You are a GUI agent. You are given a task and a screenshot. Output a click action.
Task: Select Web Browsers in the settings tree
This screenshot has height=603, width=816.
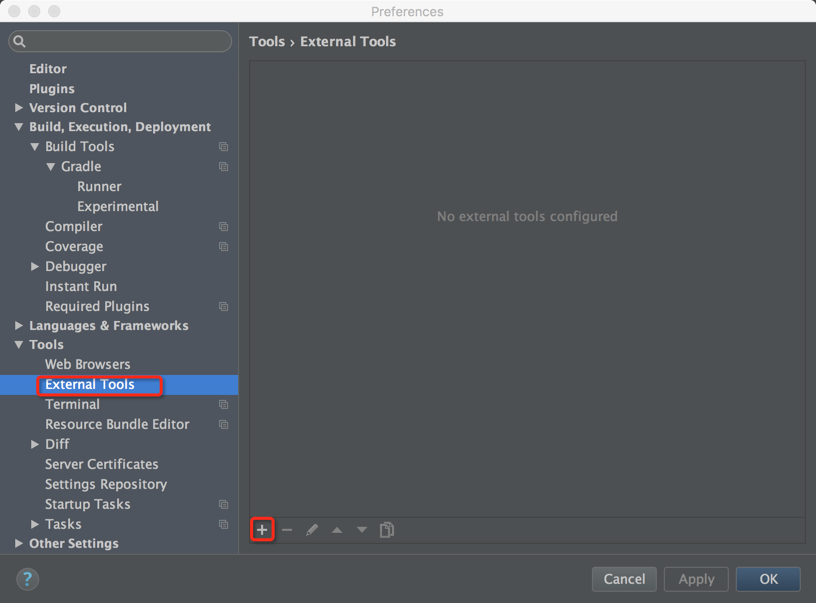click(x=87, y=364)
